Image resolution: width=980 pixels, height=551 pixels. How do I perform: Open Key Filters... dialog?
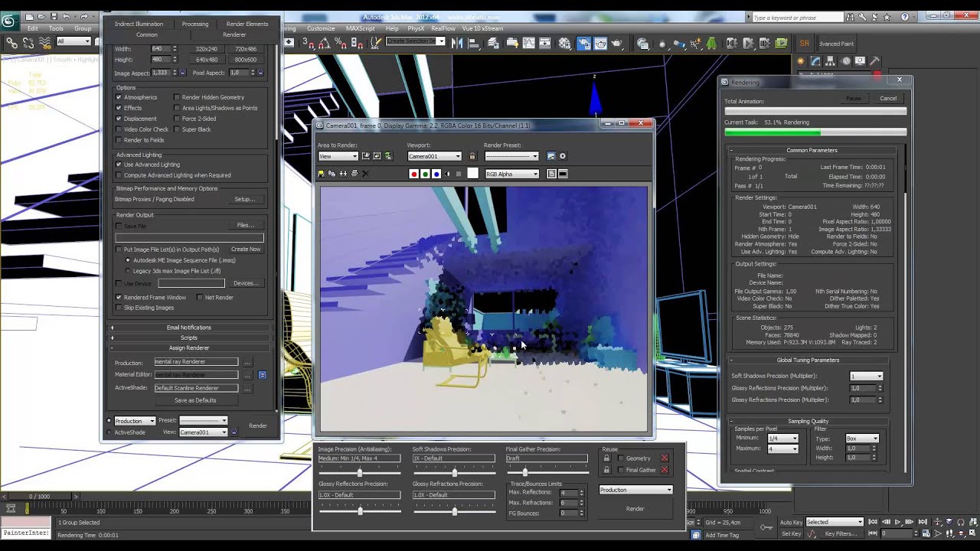[x=841, y=533]
